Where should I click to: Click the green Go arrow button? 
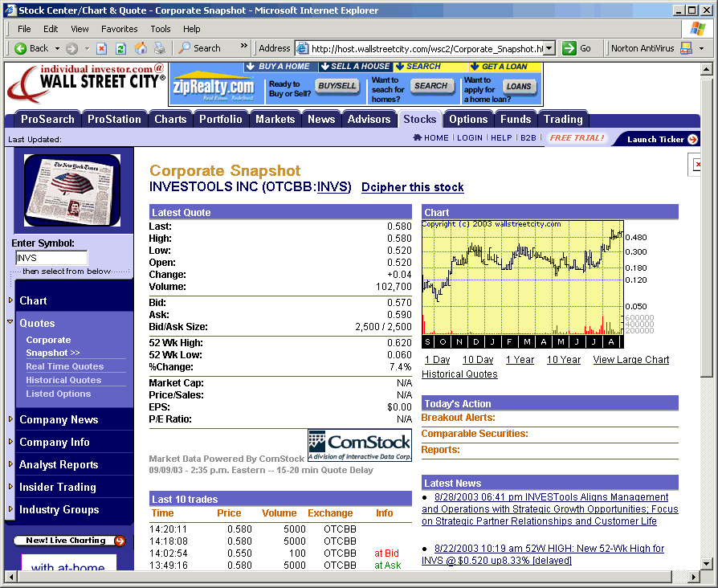pyautogui.click(x=569, y=48)
